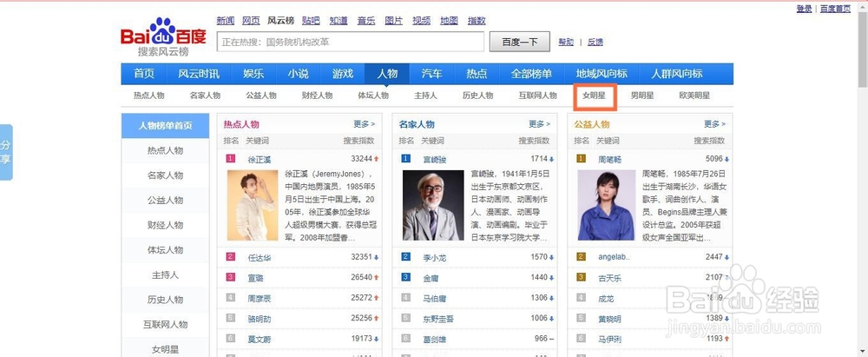The width and height of the screenshot is (868, 357).
Task: Select 历史人物 in left sidebar
Action: click(x=165, y=300)
